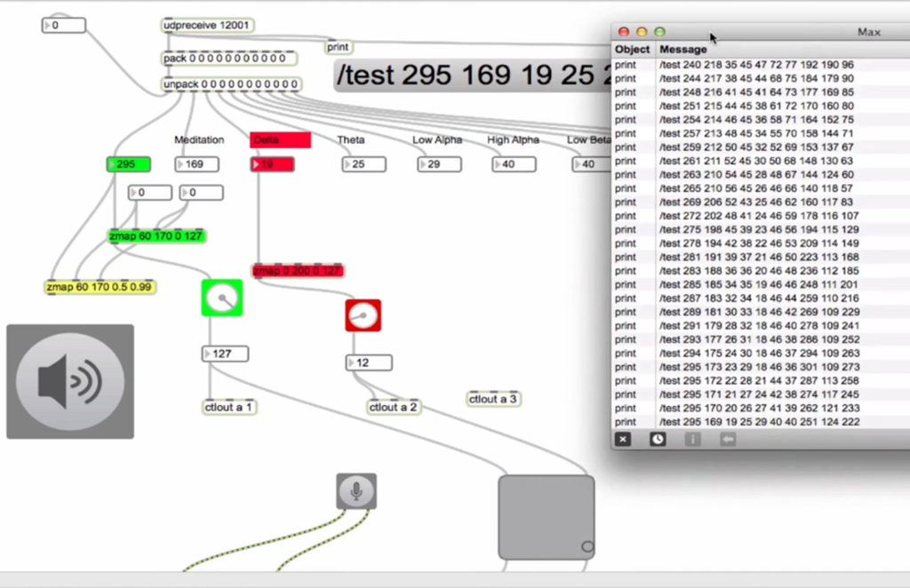Select the green zmap 60 170 0 127 object
This screenshot has width=910, height=588.
click(156, 236)
